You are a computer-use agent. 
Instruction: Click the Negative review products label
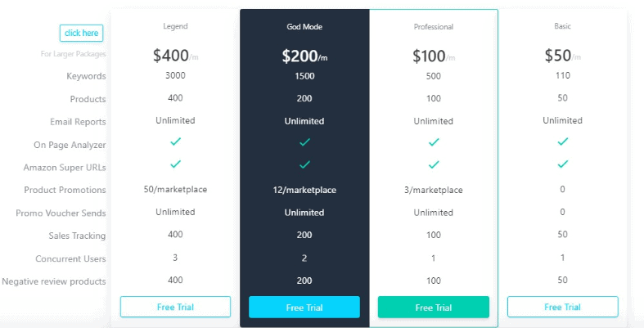[x=54, y=281]
